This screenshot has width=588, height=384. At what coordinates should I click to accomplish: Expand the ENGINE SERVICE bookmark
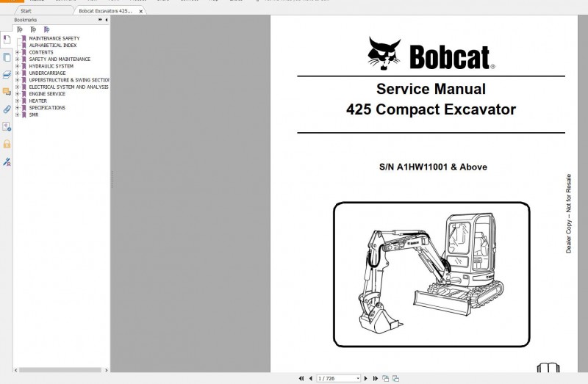[x=17, y=94]
